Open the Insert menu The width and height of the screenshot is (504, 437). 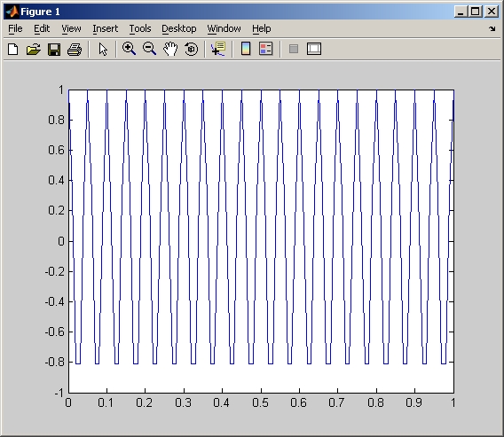pos(105,28)
